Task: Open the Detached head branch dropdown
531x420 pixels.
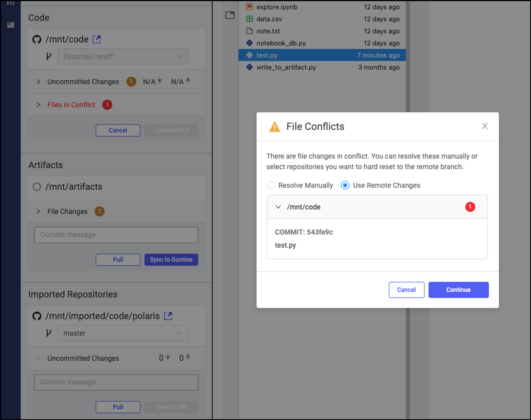Action: [123, 56]
